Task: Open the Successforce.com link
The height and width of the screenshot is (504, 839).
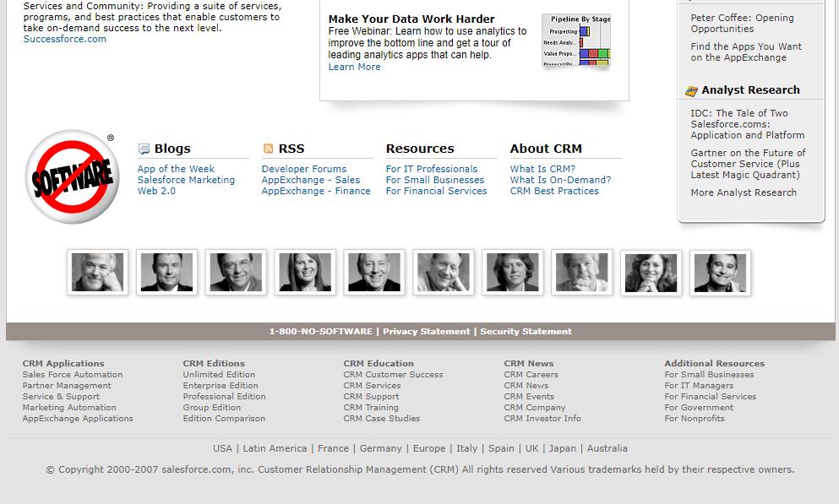Action: tap(65, 39)
